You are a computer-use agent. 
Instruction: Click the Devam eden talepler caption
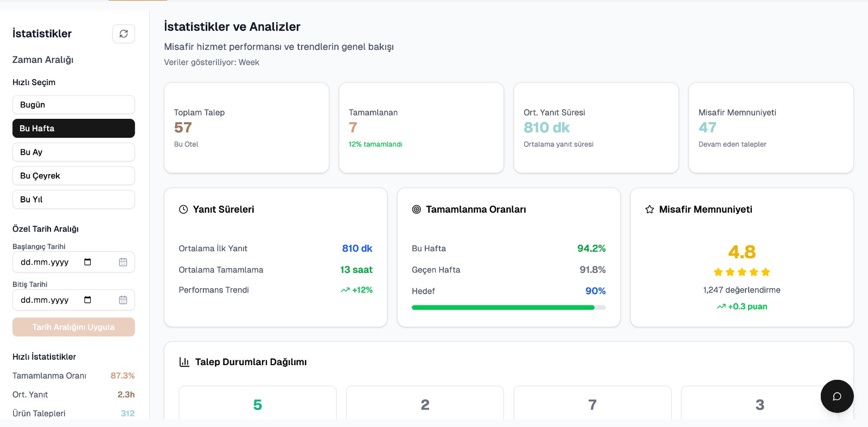click(x=732, y=144)
